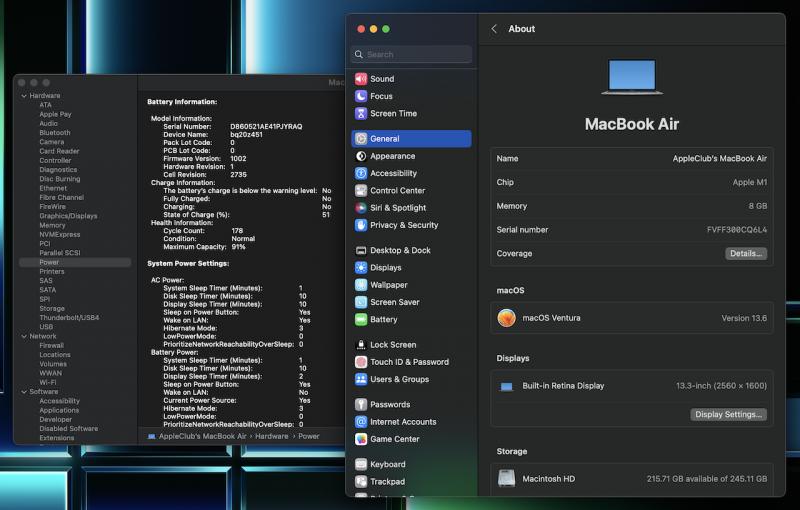Open Screen Time hourglass icon
The width and height of the screenshot is (800, 510).
click(361, 113)
